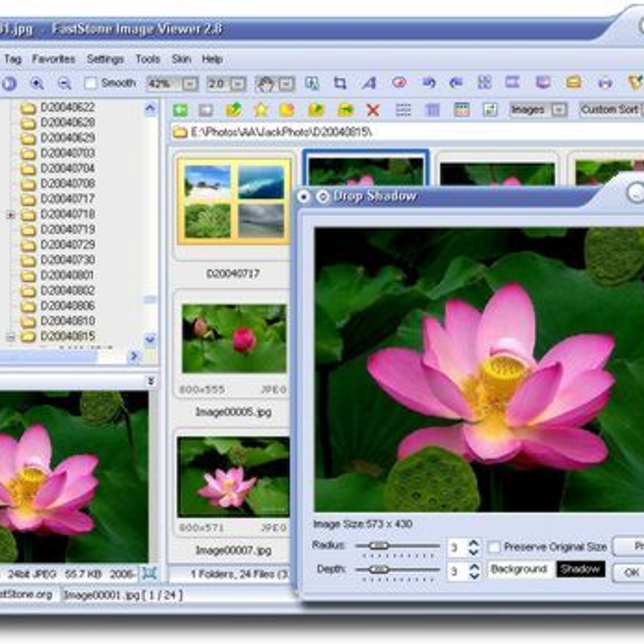Switch to list view icon

[x=403, y=110]
